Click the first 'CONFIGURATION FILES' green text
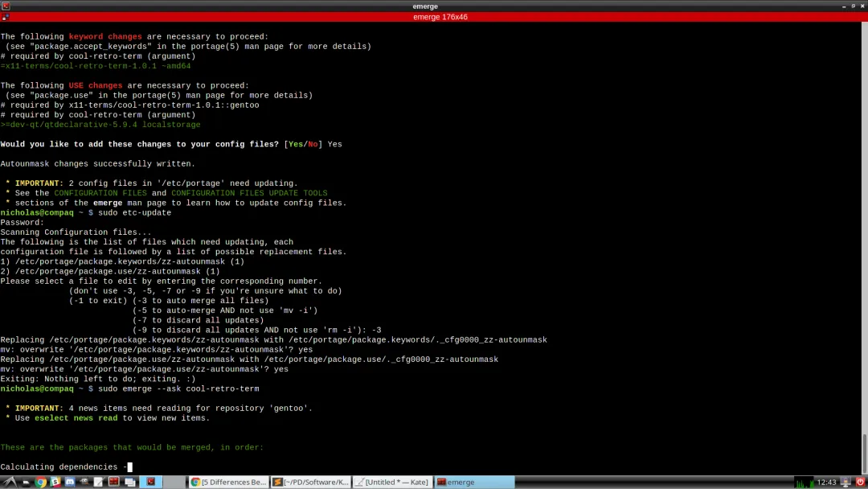 click(x=100, y=193)
